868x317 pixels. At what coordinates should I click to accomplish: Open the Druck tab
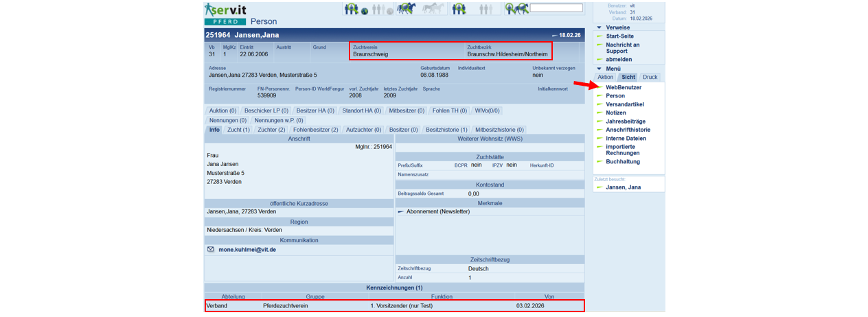coord(650,78)
